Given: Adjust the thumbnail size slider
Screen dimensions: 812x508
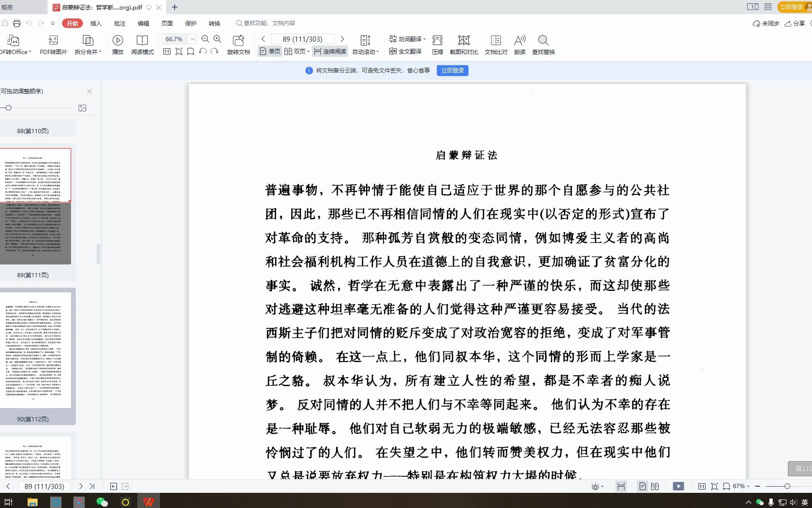Looking at the screenshot, I should (x=9, y=108).
